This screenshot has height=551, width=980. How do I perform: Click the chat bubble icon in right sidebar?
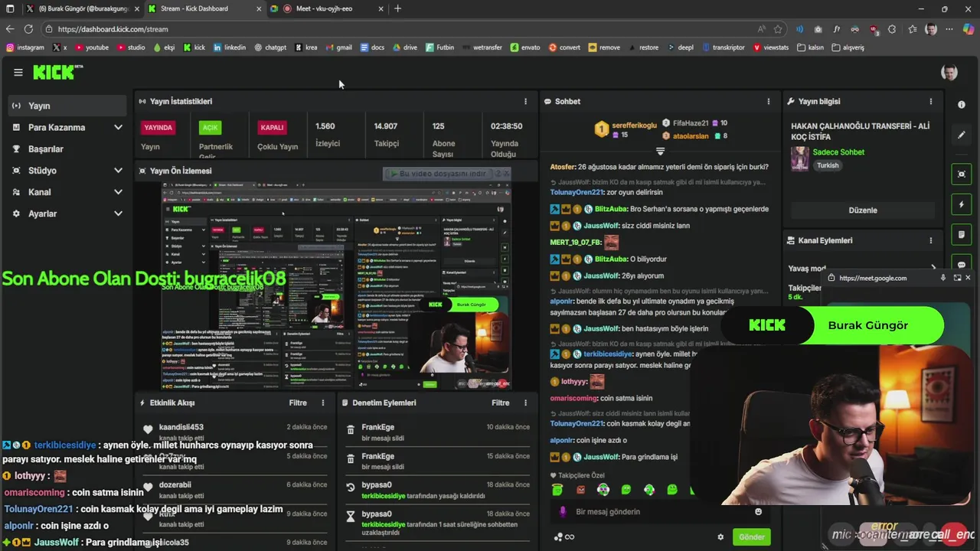tap(962, 263)
